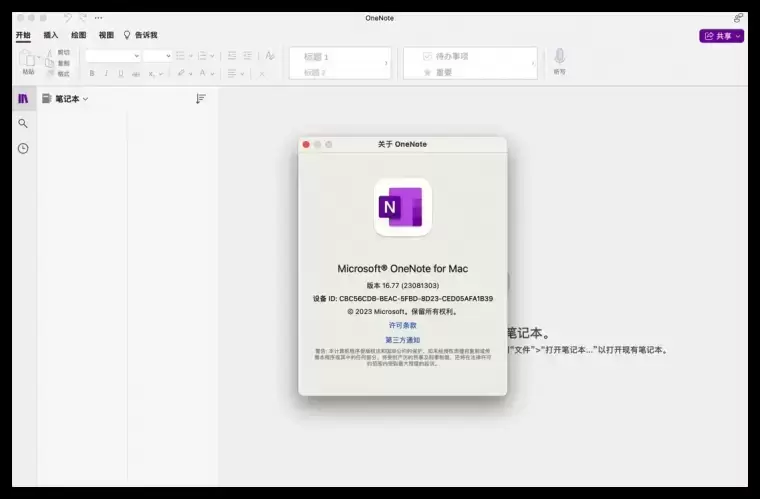The height and width of the screenshot is (499, 760).
Task: Switch to the Home (开始) tab
Action: click(23, 35)
